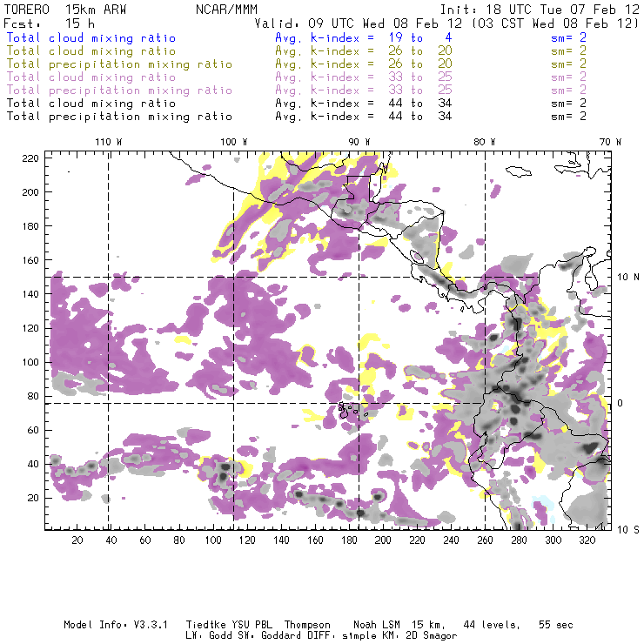Select the "Thompson" microphysics text

tap(307, 625)
